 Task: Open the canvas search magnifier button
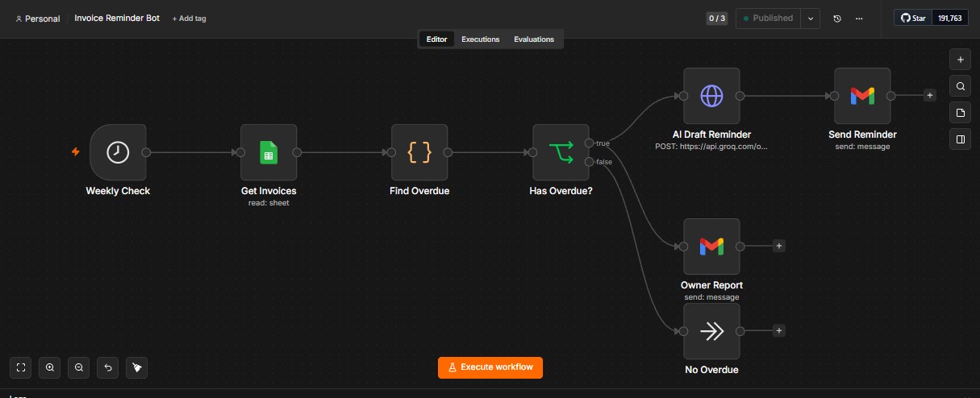pyautogui.click(x=960, y=86)
